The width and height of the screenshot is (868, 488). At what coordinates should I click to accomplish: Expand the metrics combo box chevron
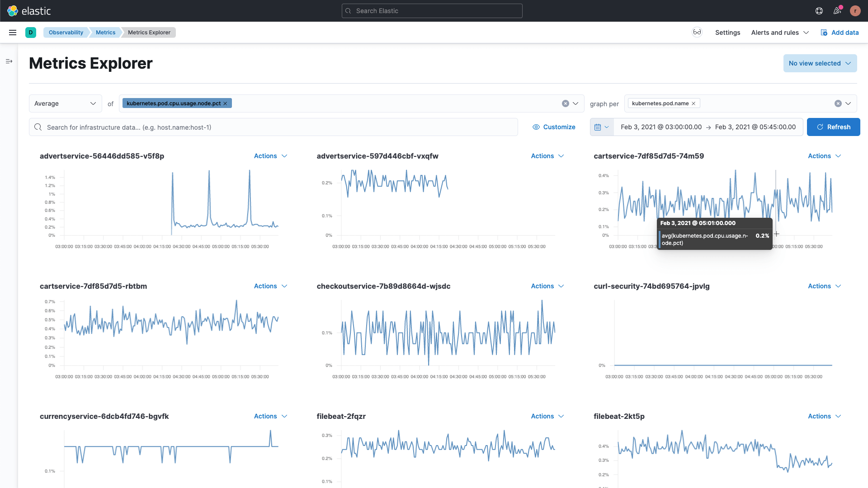click(x=576, y=103)
